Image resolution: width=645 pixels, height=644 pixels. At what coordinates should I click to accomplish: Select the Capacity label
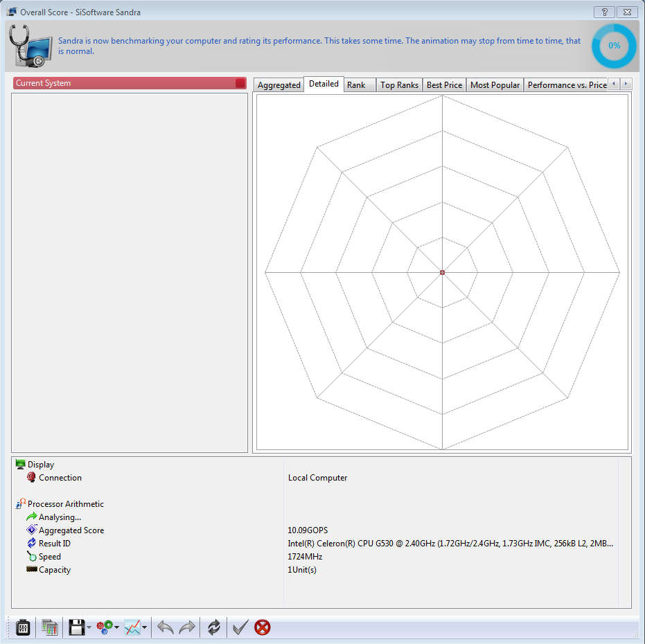pos(55,570)
